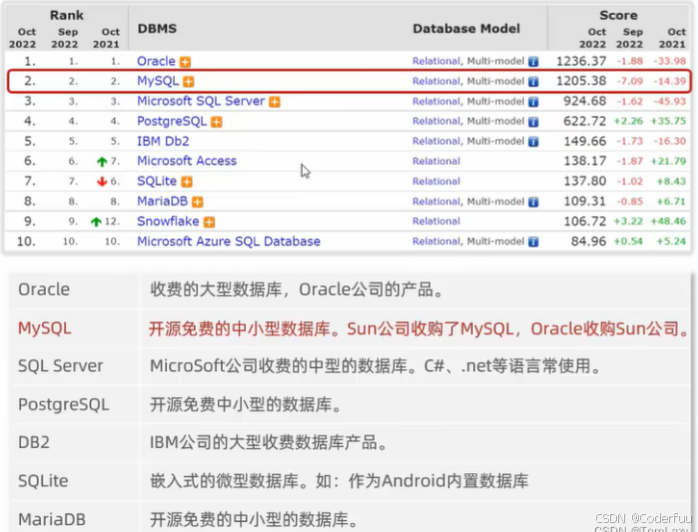The width and height of the screenshot is (698, 532).
Task: Click the DBMS column header
Action: pyautogui.click(x=157, y=28)
